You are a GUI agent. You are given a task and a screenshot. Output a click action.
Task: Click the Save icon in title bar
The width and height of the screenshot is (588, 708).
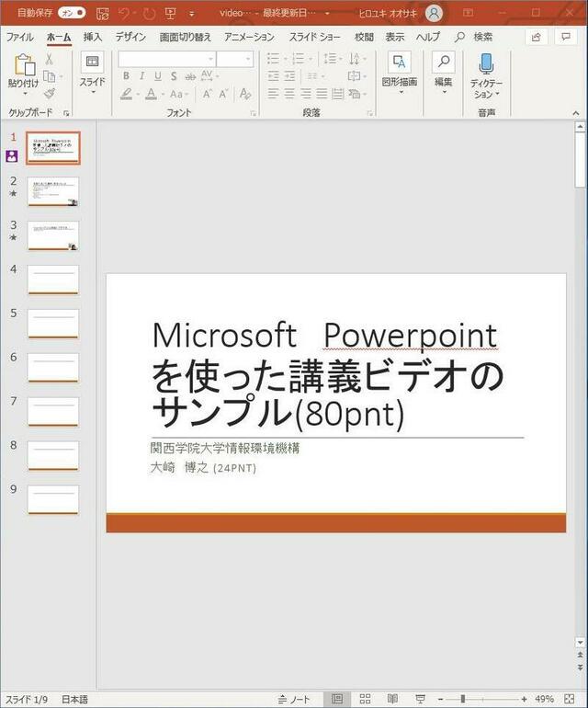click(103, 14)
